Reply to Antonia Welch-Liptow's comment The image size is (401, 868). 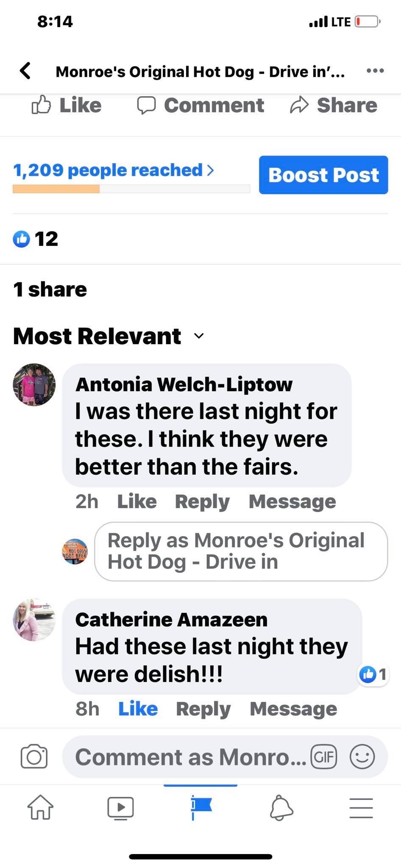point(202,502)
